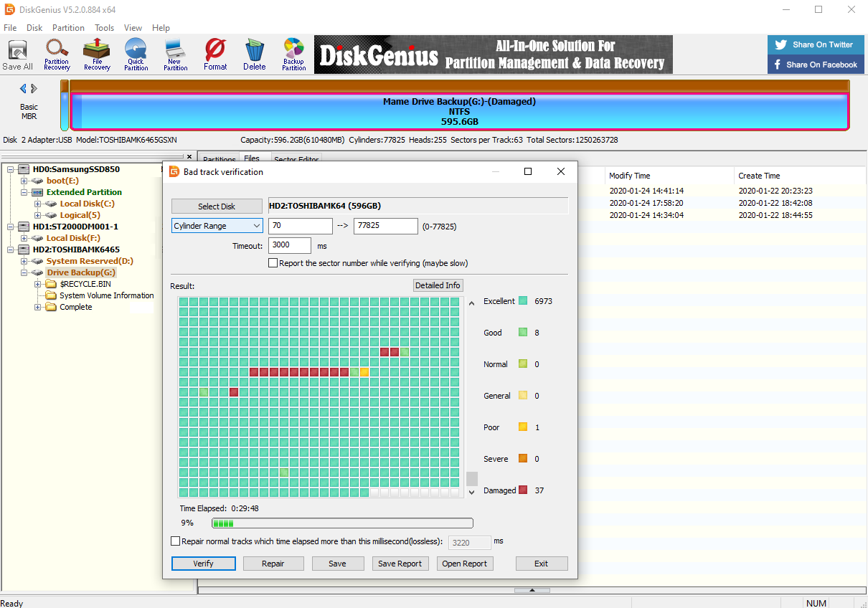
Task: Click the HD0:SamsungSSD850 disk icon
Action: pyautogui.click(x=24, y=169)
